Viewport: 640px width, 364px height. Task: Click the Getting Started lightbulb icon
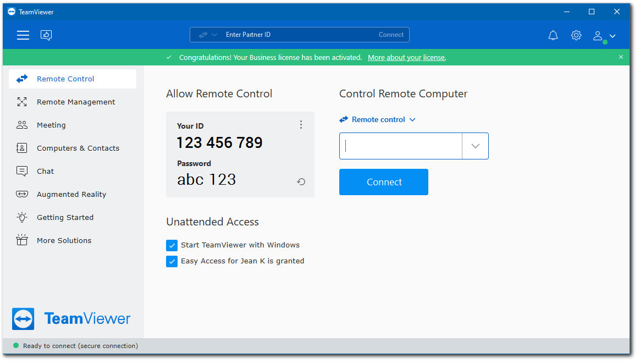coord(22,217)
